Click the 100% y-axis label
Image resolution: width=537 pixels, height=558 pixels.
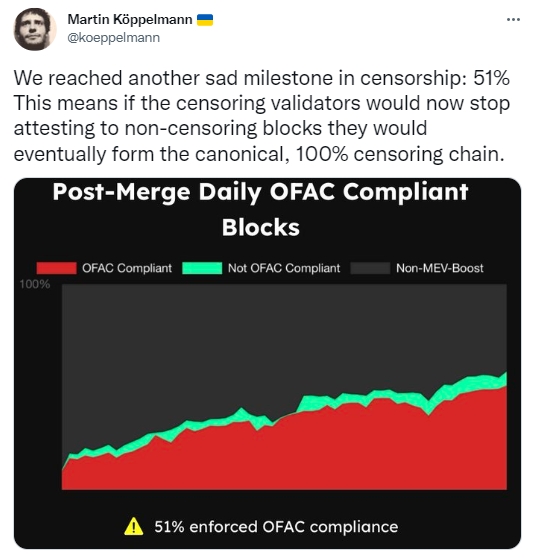tap(35, 285)
